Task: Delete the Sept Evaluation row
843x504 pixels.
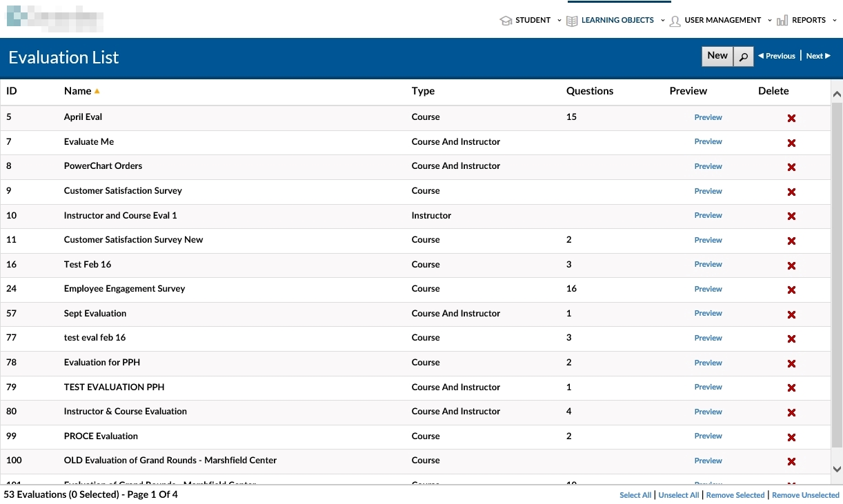Action: (x=791, y=314)
